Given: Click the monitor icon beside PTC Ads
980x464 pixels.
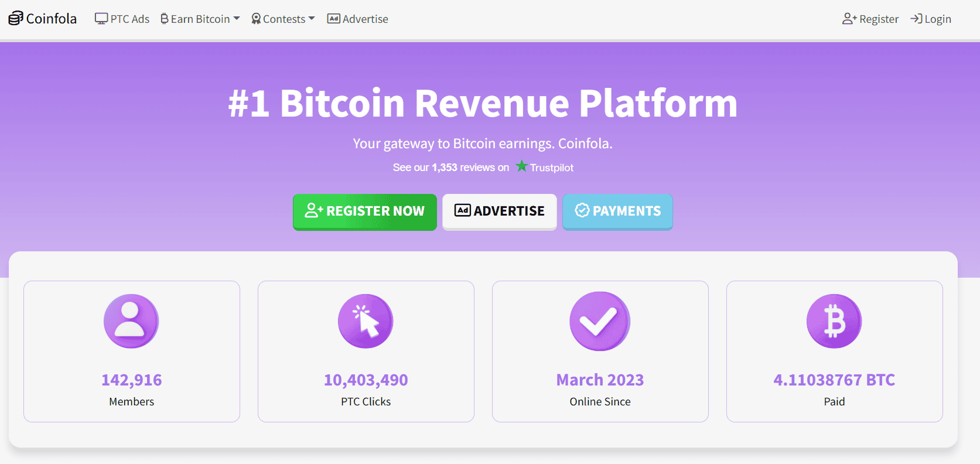Looking at the screenshot, I should tap(101, 19).
